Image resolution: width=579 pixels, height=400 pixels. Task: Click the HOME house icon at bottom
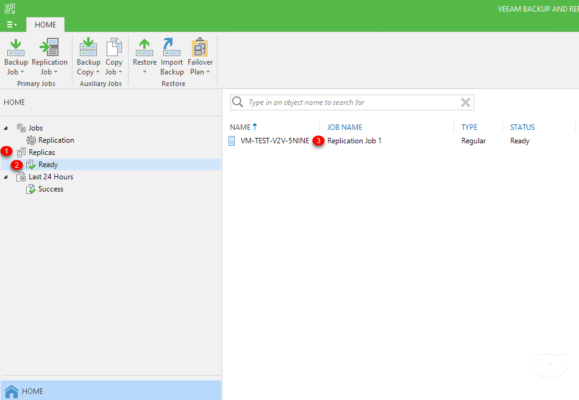11,392
